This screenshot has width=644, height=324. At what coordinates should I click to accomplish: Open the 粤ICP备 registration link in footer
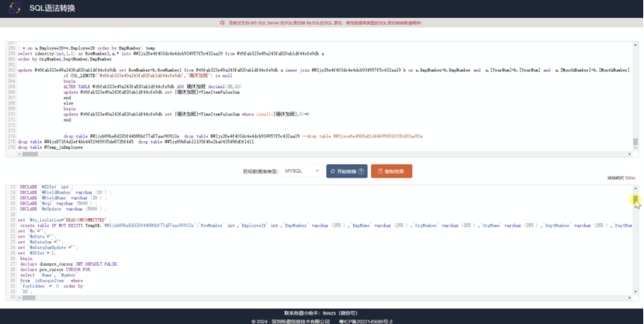365,322
